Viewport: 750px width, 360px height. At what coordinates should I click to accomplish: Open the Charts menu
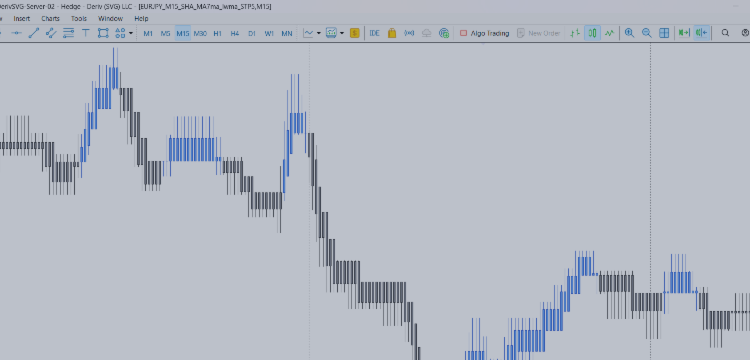50,19
